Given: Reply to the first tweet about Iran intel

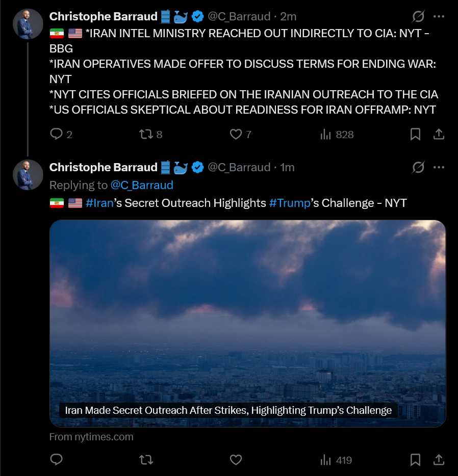Looking at the screenshot, I should (57, 135).
